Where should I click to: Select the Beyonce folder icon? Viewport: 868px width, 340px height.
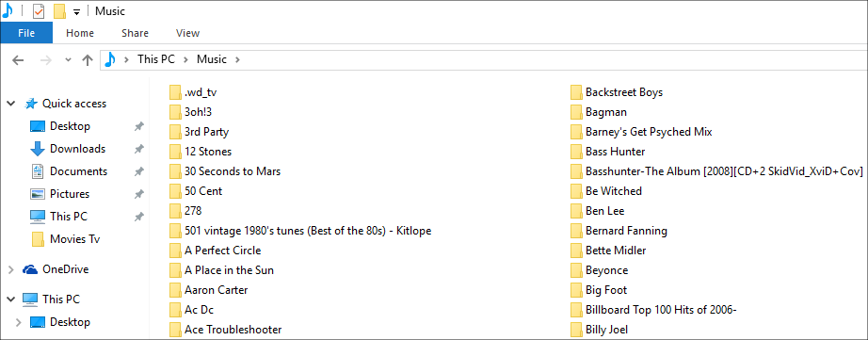click(576, 271)
